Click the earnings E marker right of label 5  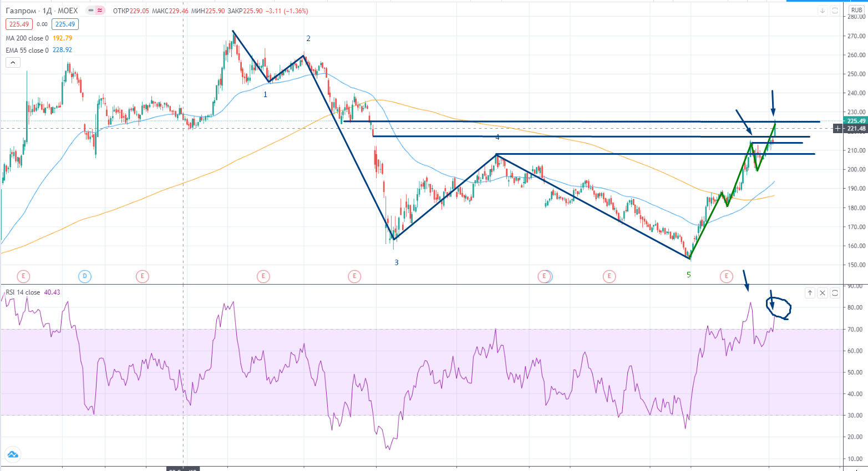pyautogui.click(x=726, y=276)
